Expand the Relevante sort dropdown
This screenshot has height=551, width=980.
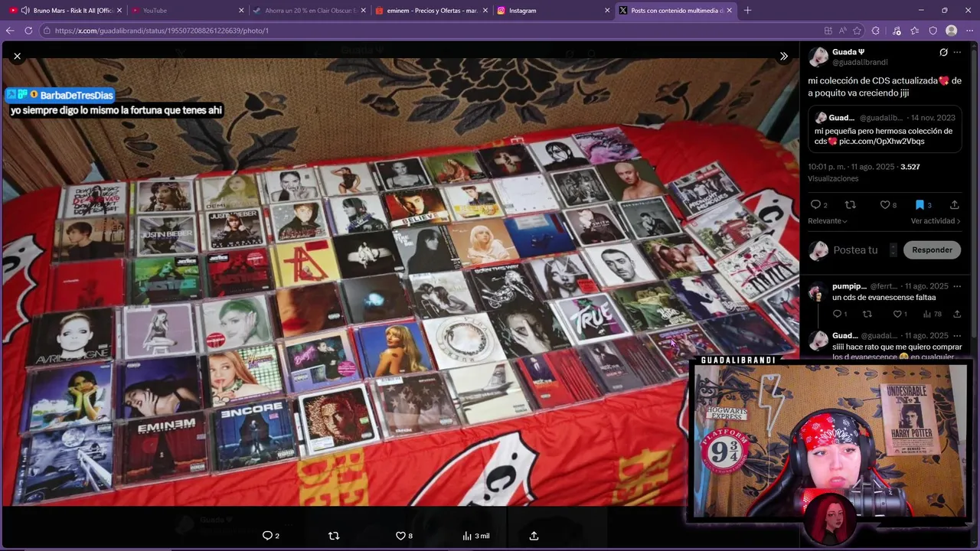[x=828, y=221]
